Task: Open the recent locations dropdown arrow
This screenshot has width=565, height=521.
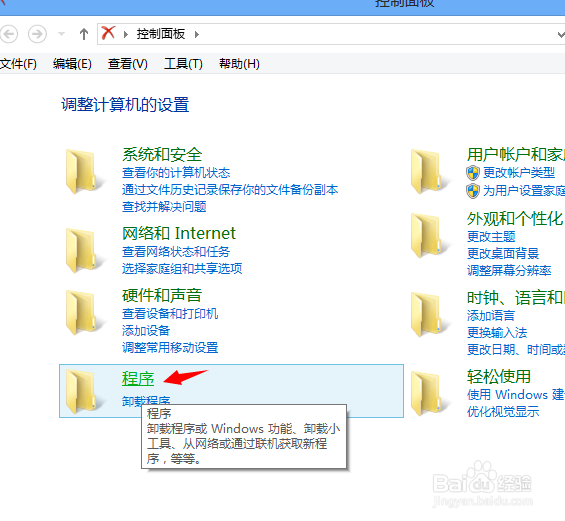Action: point(62,34)
